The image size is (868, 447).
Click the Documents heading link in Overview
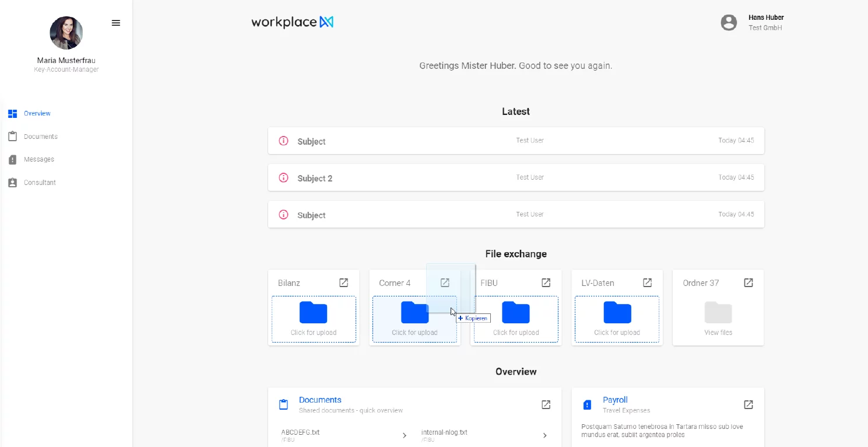[320, 400]
